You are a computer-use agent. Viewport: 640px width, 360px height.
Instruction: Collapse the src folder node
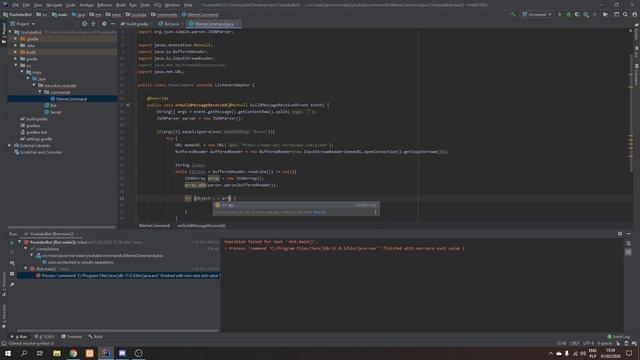point(16,65)
